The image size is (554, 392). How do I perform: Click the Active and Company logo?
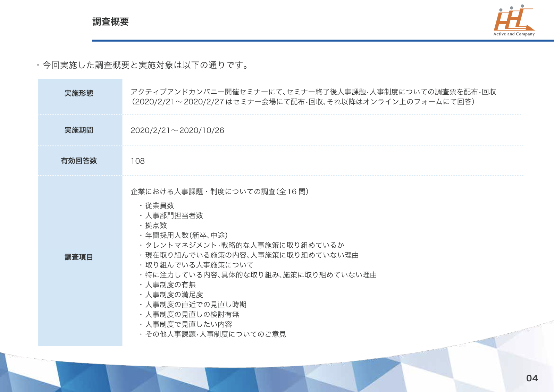[x=514, y=21]
